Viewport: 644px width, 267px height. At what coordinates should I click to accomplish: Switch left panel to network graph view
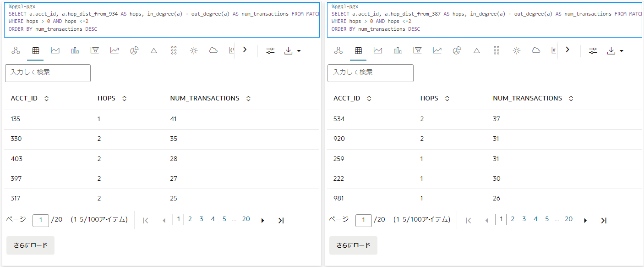(16, 50)
